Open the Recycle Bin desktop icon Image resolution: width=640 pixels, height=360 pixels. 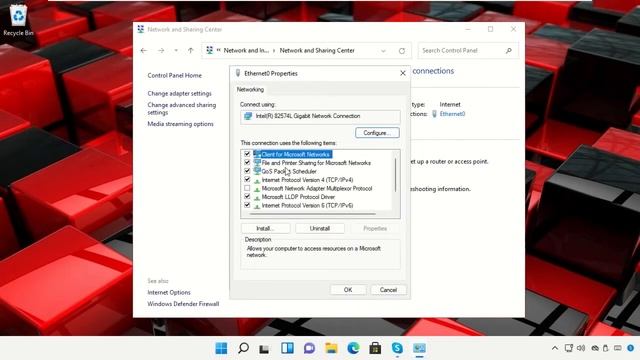[18, 20]
